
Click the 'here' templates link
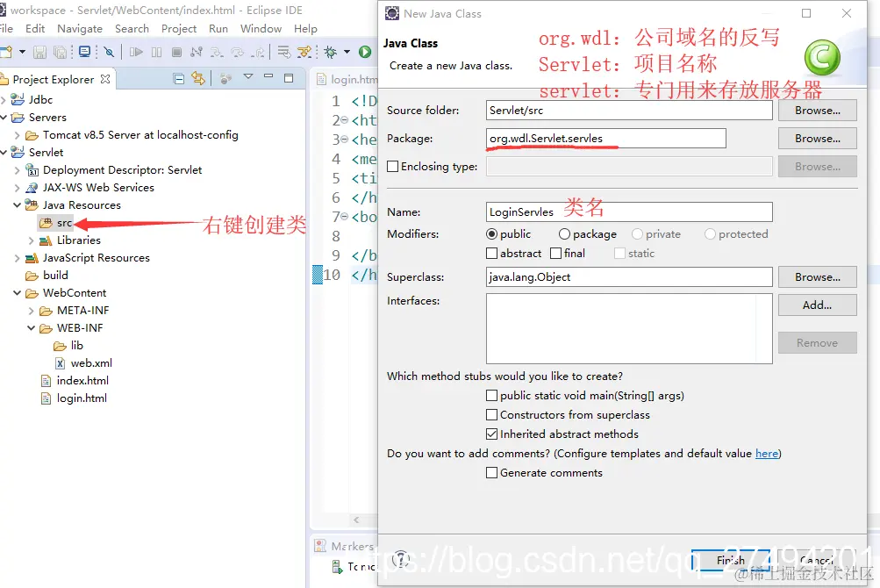(767, 453)
